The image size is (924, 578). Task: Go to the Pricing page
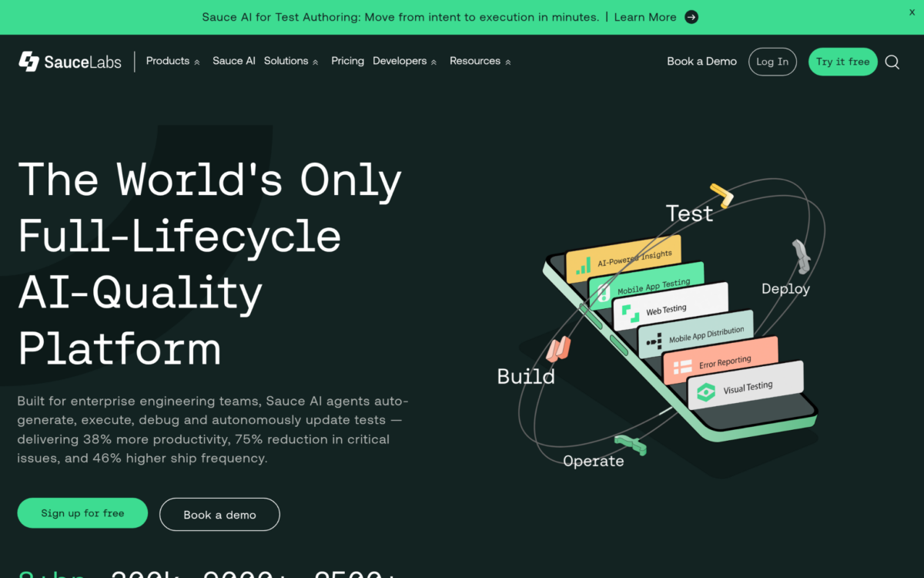pos(348,61)
